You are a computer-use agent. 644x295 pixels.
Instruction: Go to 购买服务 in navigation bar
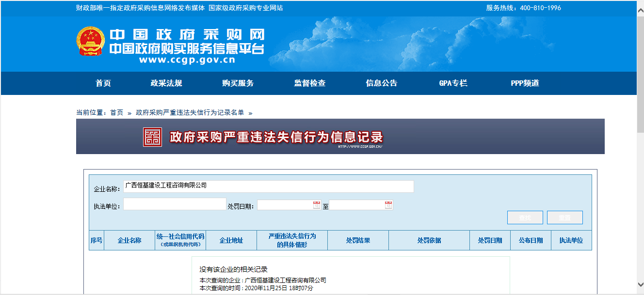[238, 83]
